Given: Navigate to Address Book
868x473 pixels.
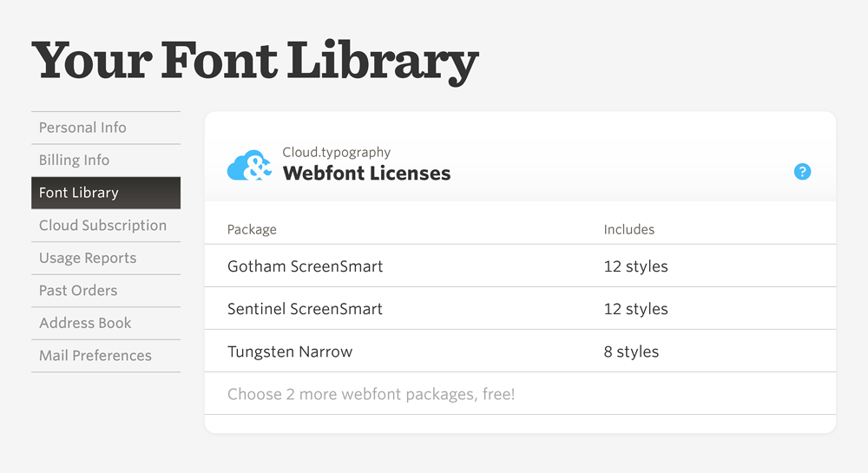Looking at the screenshot, I should tap(85, 323).
